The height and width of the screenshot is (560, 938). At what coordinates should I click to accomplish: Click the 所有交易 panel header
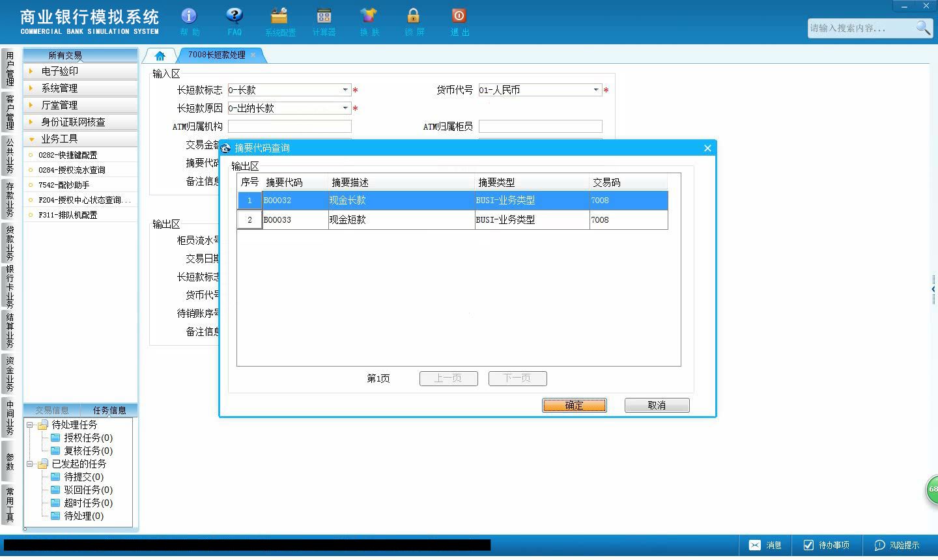coord(81,55)
